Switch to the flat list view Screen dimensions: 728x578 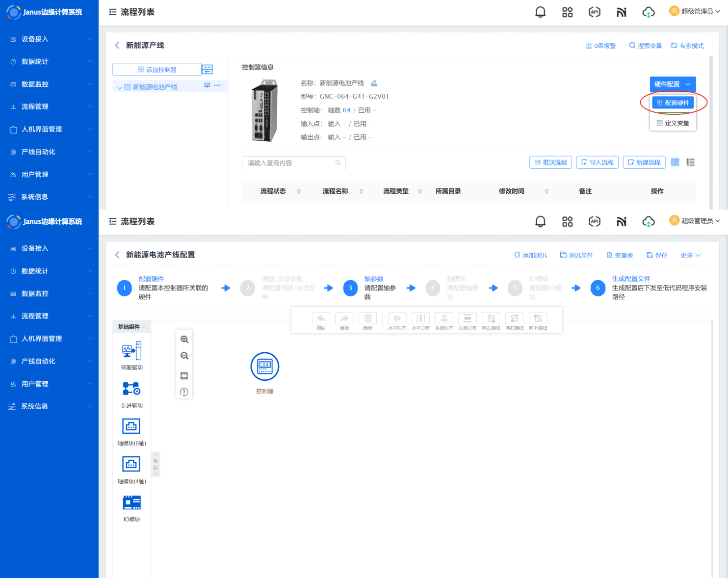(675, 162)
